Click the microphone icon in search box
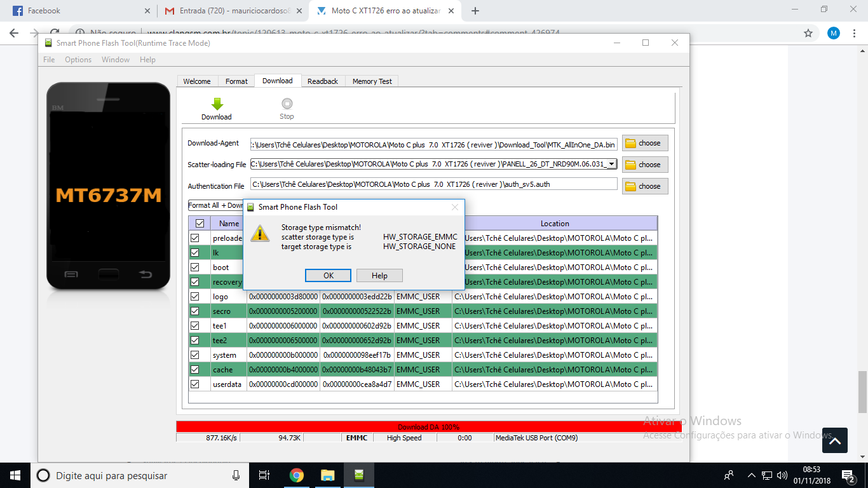Viewport: 868px width, 488px height. pos(236,475)
